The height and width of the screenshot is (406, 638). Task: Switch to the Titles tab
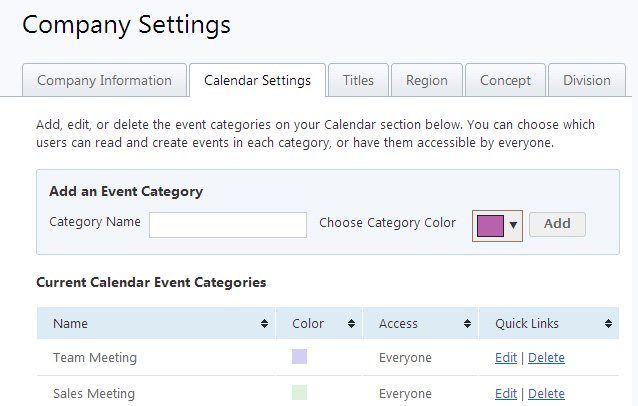[x=358, y=81]
